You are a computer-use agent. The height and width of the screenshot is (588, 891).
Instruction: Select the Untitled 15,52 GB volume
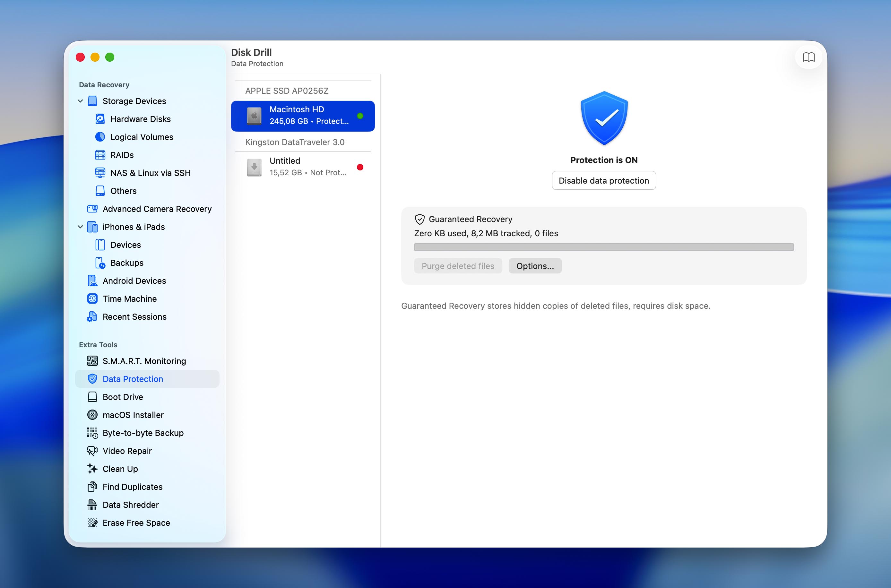(x=303, y=167)
